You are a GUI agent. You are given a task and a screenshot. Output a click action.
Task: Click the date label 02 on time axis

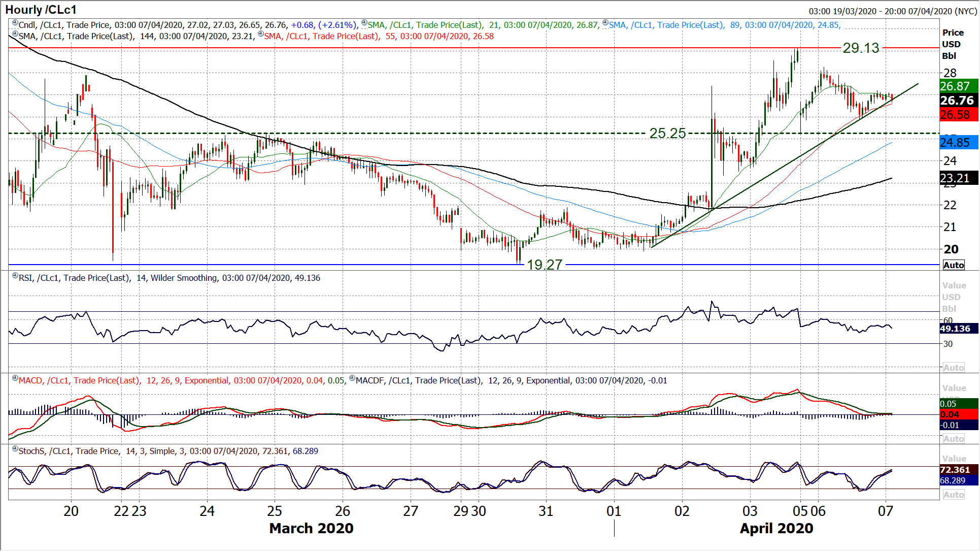[682, 511]
